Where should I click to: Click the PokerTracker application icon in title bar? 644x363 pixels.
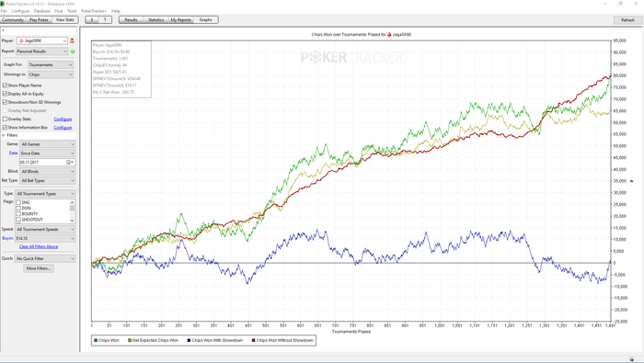(x=3, y=4)
